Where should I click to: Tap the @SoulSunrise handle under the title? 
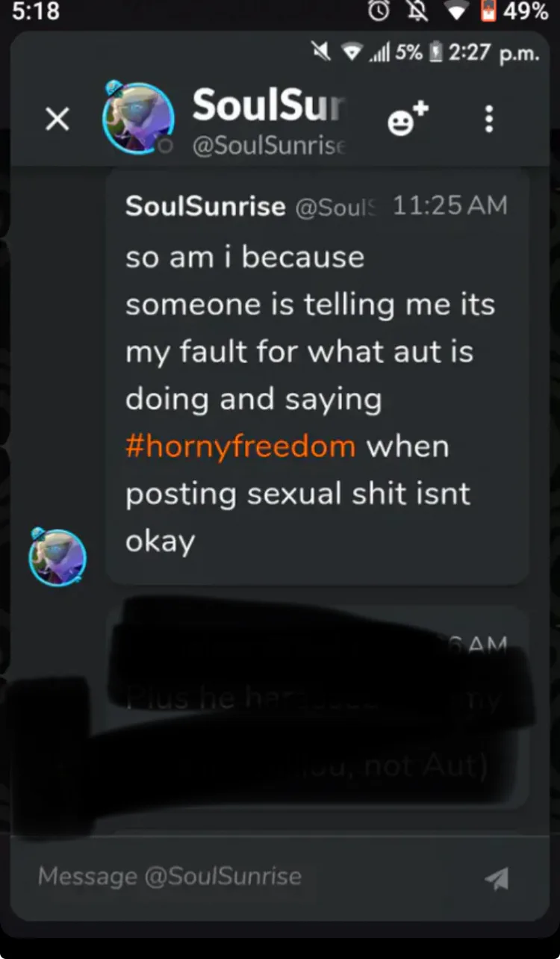pos(270,145)
